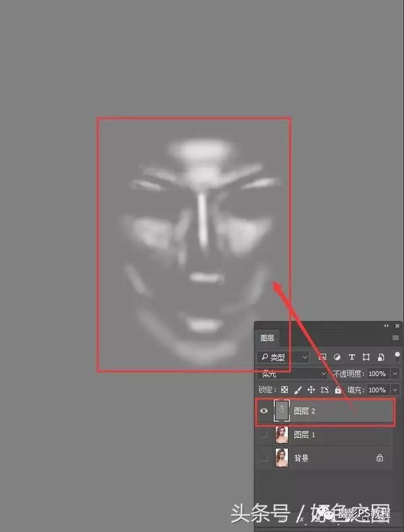
Task: Filter layers by adjustment layer icon
Action: point(337,357)
